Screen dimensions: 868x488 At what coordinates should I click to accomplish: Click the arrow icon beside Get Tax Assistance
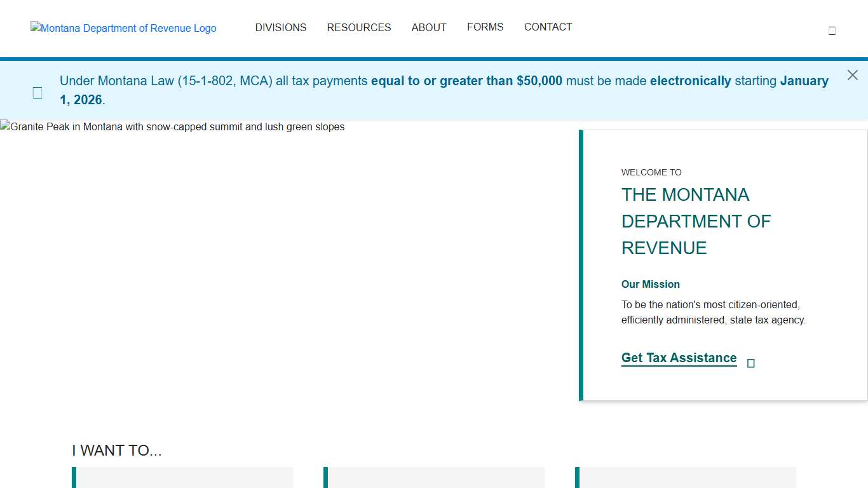pyautogui.click(x=750, y=363)
